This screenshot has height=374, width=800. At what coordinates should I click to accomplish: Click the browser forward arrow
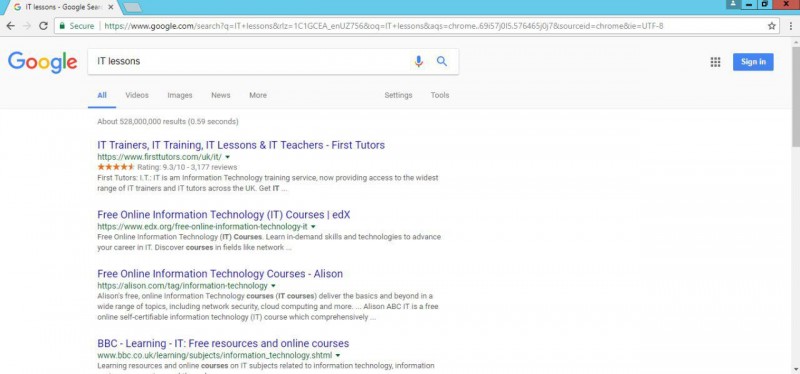[27, 26]
